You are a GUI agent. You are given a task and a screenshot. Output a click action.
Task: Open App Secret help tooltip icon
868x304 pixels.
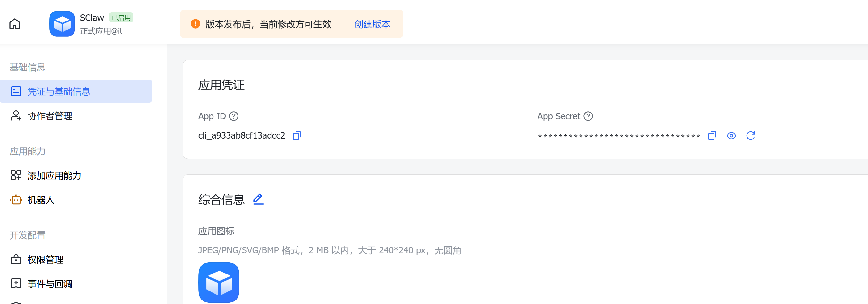pyautogui.click(x=588, y=116)
